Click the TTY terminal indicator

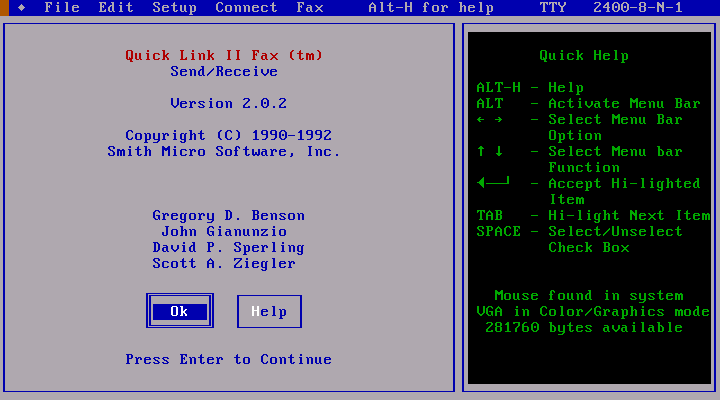(552, 7)
